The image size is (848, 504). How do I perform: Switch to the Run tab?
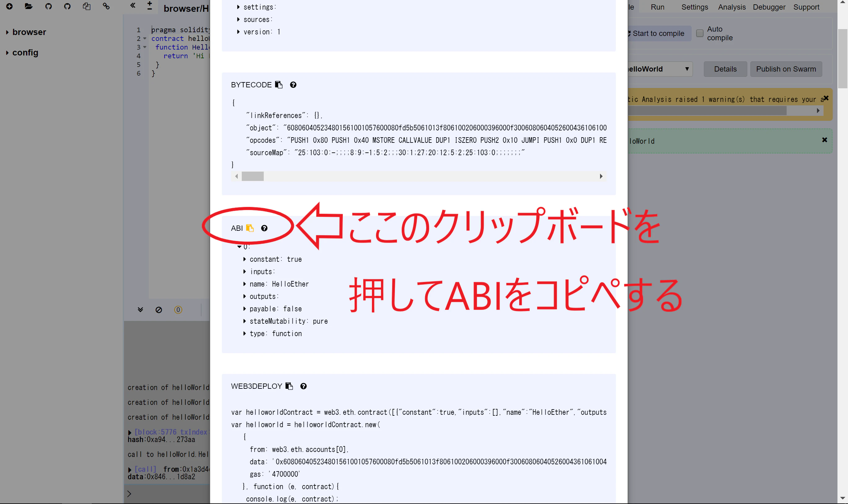pyautogui.click(x=657, y=7)
